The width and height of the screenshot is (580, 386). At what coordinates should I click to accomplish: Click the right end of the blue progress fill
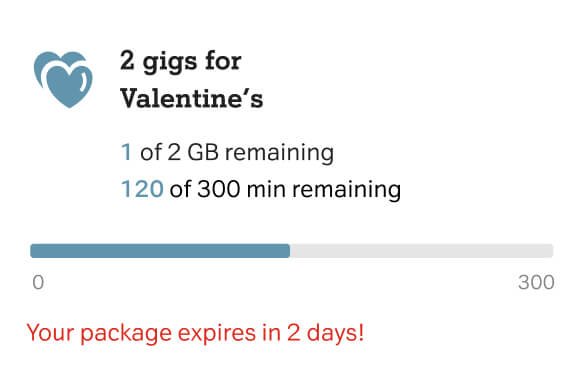click(287, 251)
